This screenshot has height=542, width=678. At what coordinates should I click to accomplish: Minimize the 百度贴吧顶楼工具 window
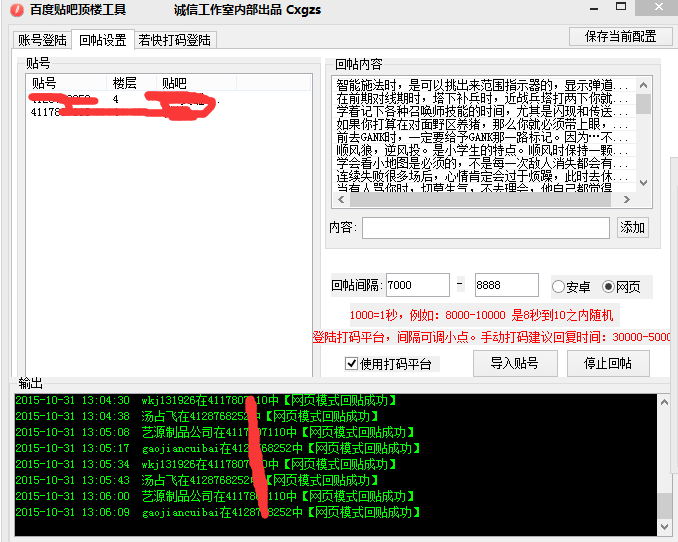(x=594, y=8)
